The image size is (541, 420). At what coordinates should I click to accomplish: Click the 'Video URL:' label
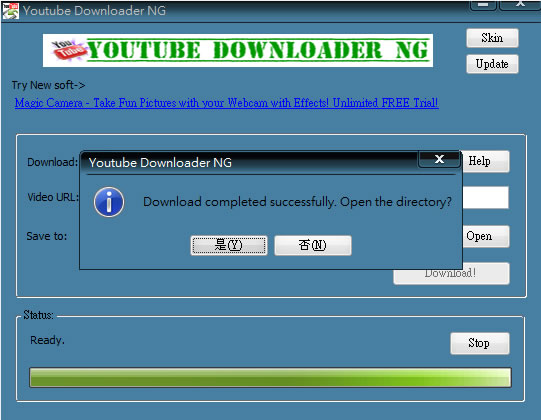(x=53, y=197)
